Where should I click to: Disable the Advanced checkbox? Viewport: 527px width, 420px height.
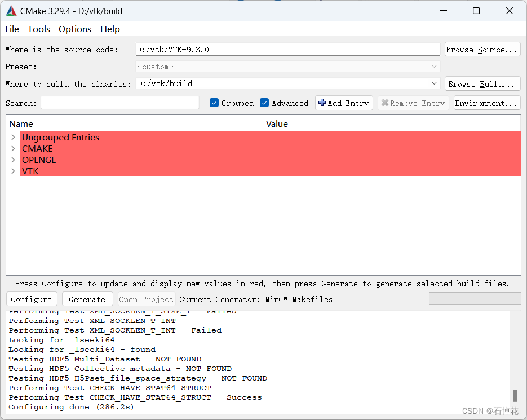click(264, 103)
